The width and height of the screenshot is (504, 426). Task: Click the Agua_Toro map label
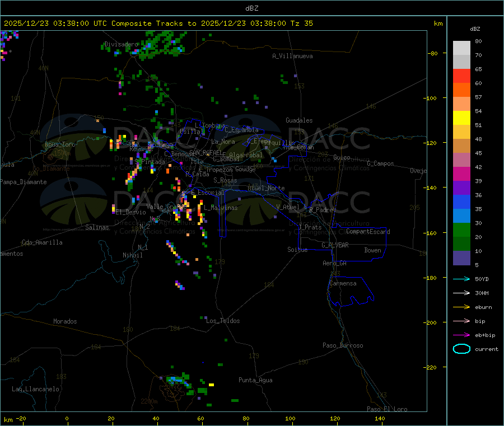click(x=60, y=144)
